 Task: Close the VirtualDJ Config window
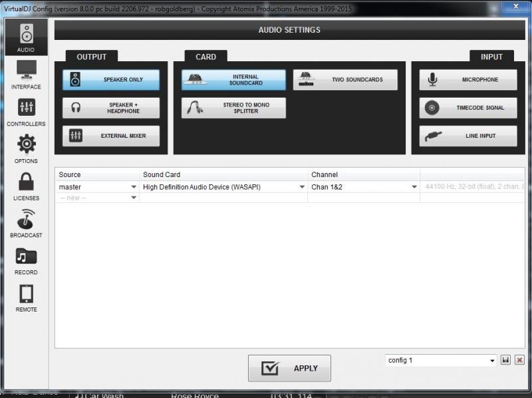(x=516, y=6)
